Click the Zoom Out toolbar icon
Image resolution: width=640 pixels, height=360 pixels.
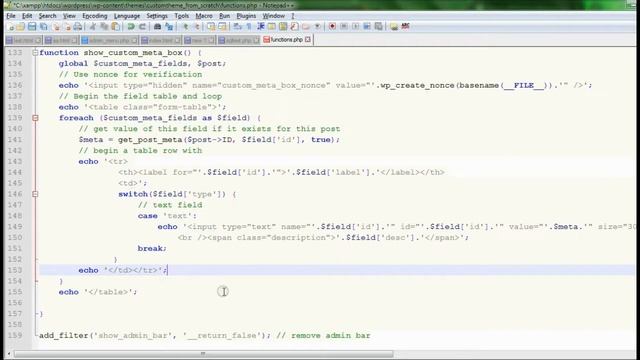coord(196,27)
